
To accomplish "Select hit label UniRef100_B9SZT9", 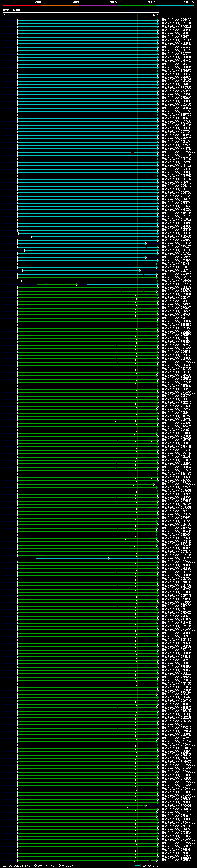I will click(177, 54).
